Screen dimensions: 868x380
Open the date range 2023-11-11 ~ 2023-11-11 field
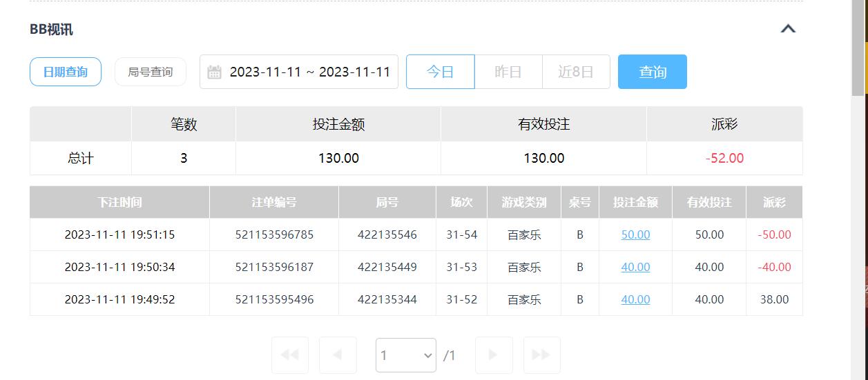[299, 72]
